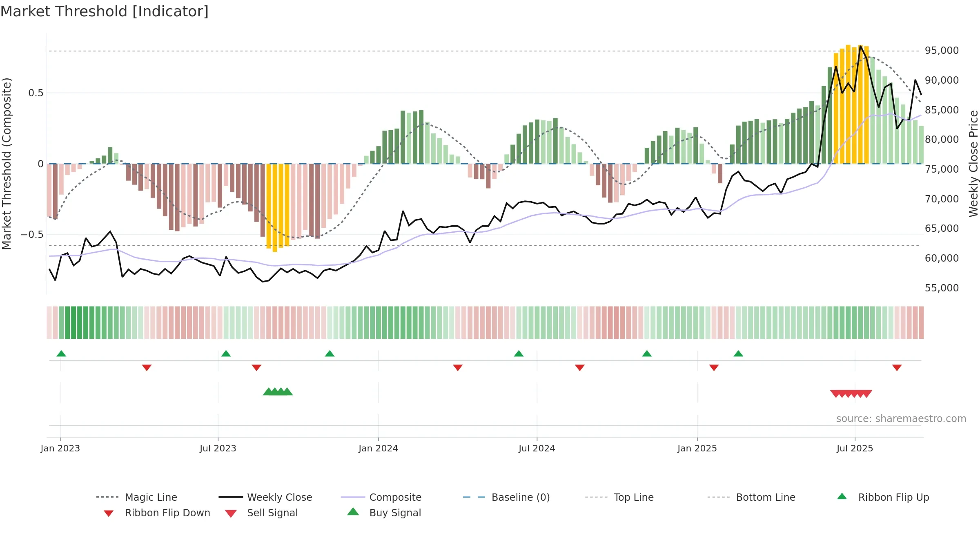Open the source: sharemaestro.com link
Image resolution: width=980 pixels, height=551 pixels.
click(x=901, y=419)
